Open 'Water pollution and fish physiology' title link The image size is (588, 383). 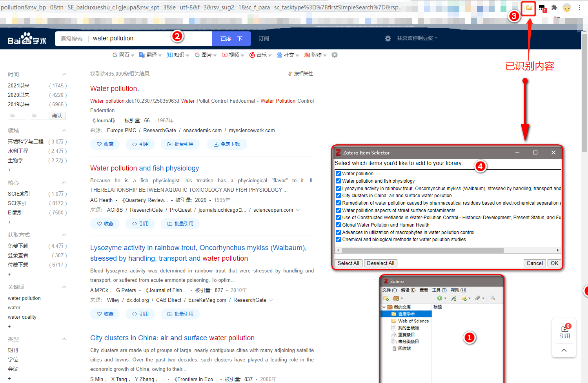[145, 168]
